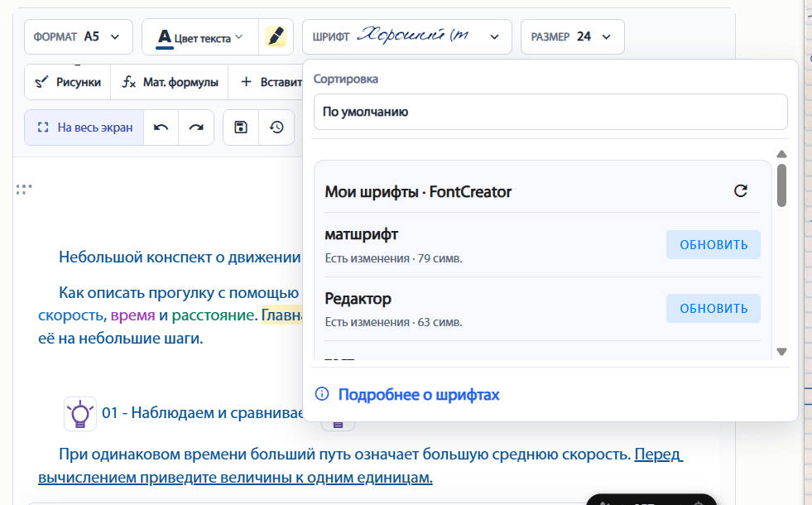Click the font list scrollbar thumb
Viewport: 812px width, 505px height.
[x=781, y=185]
